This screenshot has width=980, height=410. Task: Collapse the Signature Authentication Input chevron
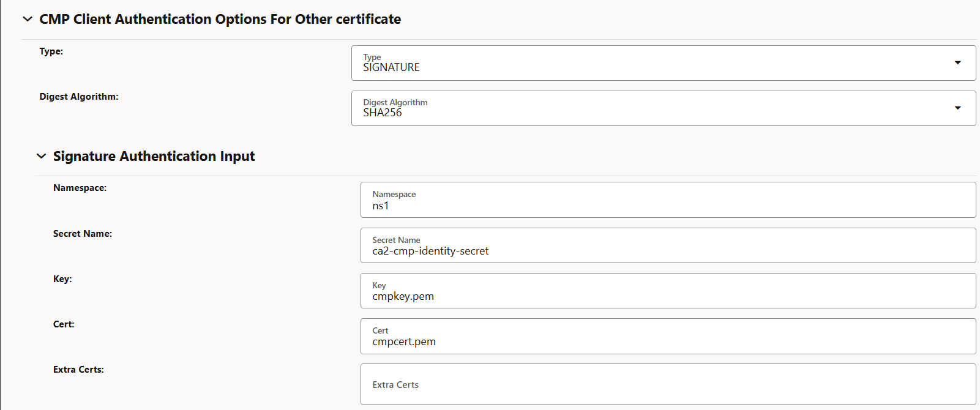click(x=41, y=156)
